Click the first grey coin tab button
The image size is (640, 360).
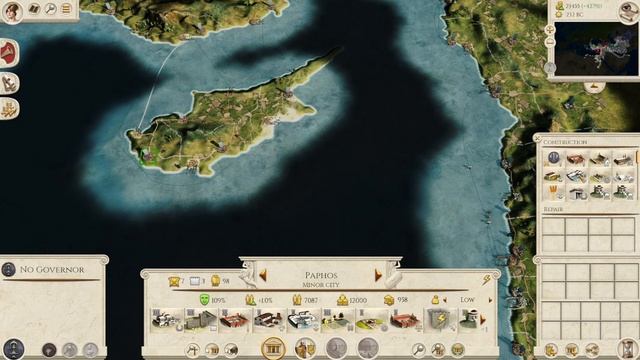click(x=337, y=349)
